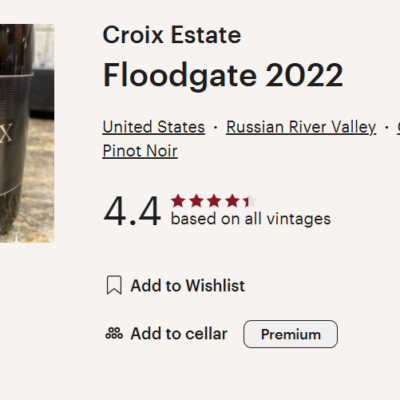Select the first red rating star
The image size is (400, 400).
(178, 201)
